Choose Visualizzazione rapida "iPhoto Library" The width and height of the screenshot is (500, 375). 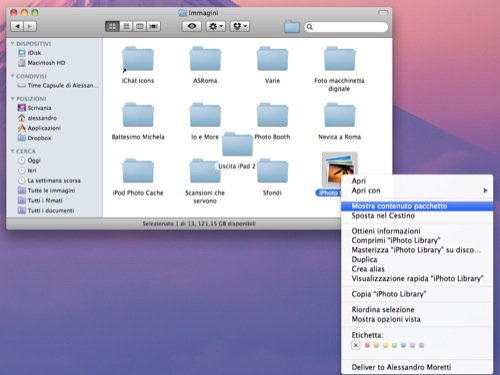click(x=417, y=279)
